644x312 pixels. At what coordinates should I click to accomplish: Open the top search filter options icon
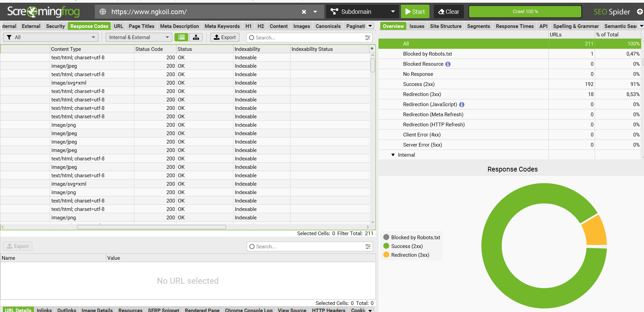pyautogui.click(x=368, y=38)
